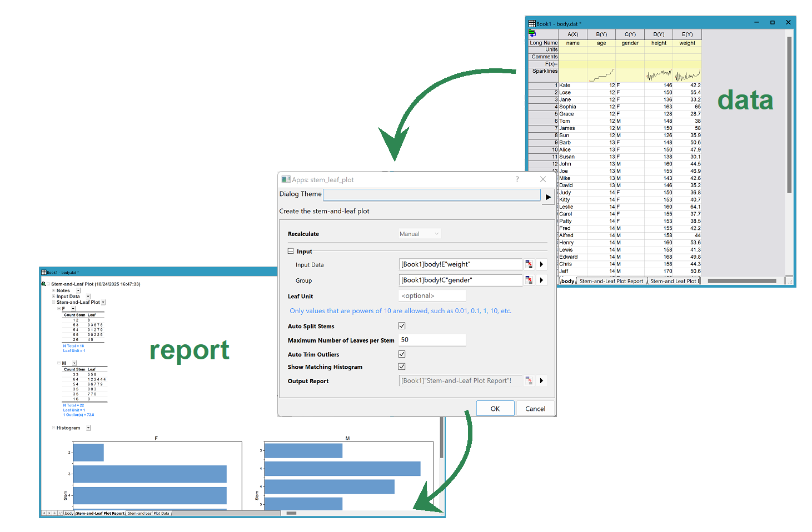This screenshot has width=812, height=532.
Task: Open the Recalculate Manual dropdown
Action: pyautogui.click(x=420, y=234)
